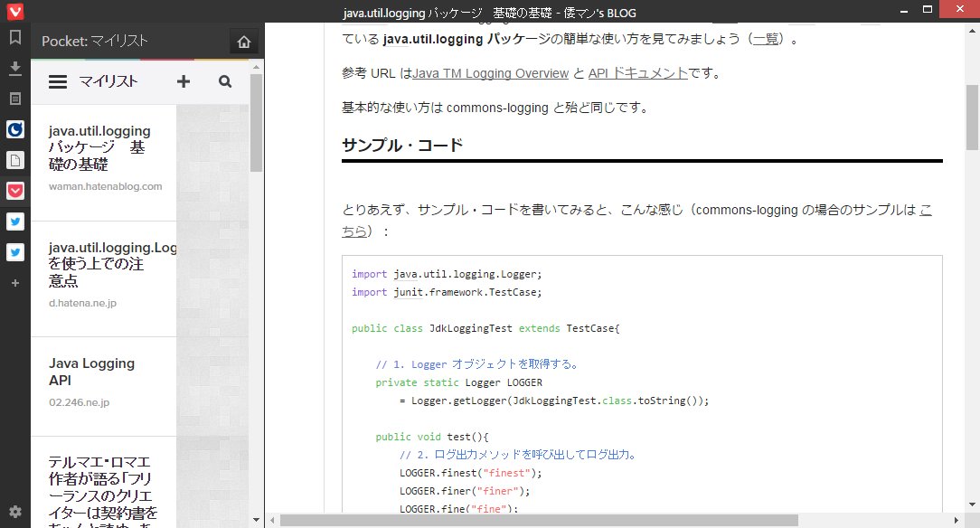Open the second Twitter web panel icon

tap(15, 252)
